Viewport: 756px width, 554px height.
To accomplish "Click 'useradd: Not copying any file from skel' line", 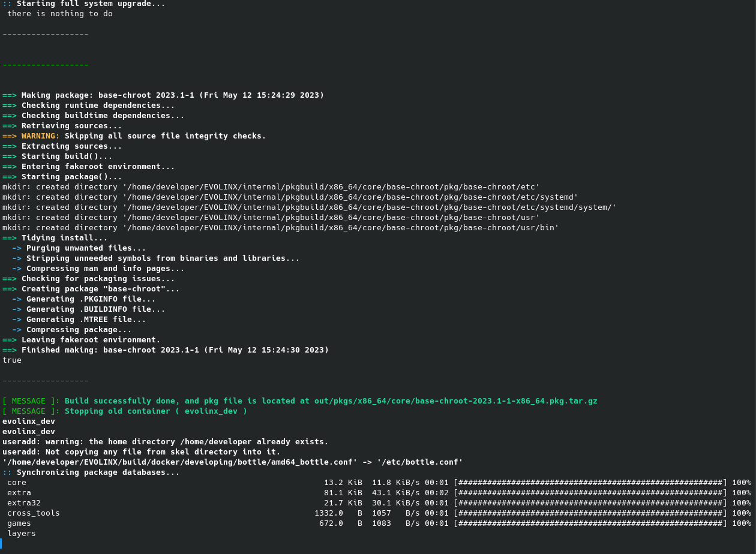I will coord(142,451).
